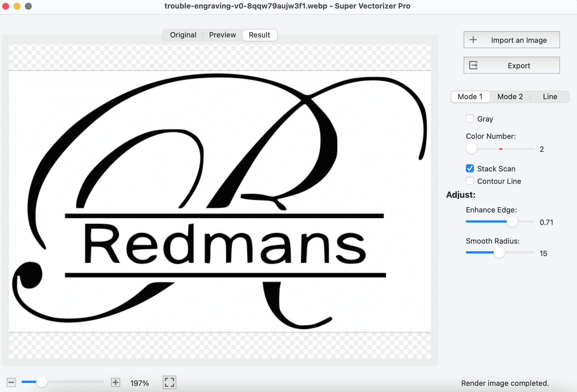
Task: Close the Super Vectorizer Pro window
Action: point(6,6)
